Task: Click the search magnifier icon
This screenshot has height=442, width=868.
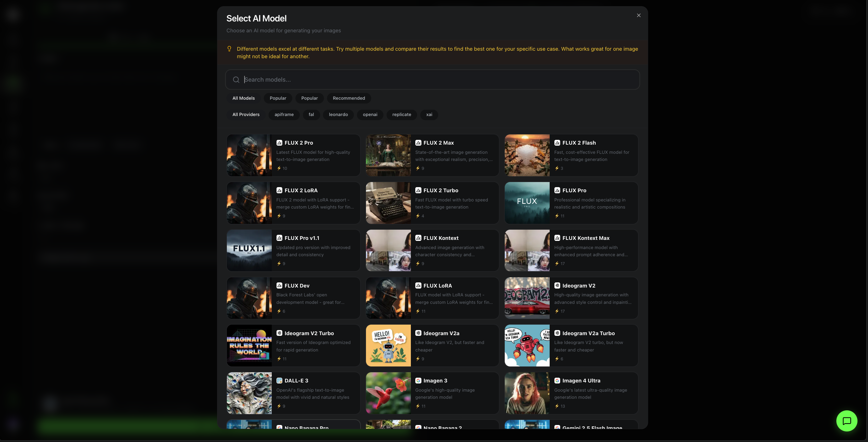Action: pyautogui.click(x=236, y=80)
